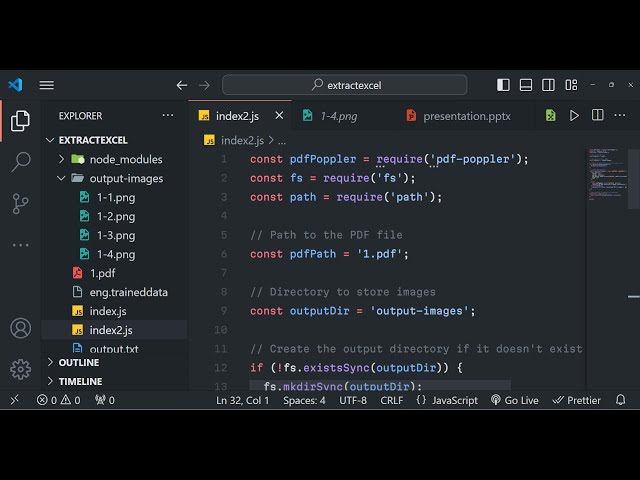Toggle the bottom panel visibility
640x480 pixels.
[x=525, y=85]
